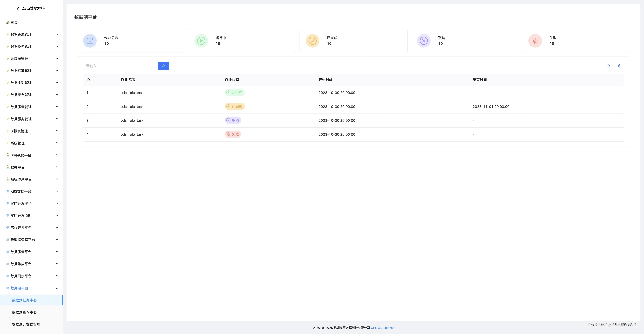Click the 失败 status tag in row 4
This screenshot has width=644, height=334.
coord(233,134)
